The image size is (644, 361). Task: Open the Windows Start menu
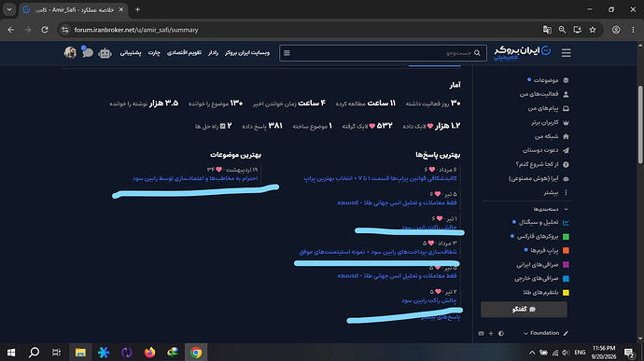[x=11, y=353]
